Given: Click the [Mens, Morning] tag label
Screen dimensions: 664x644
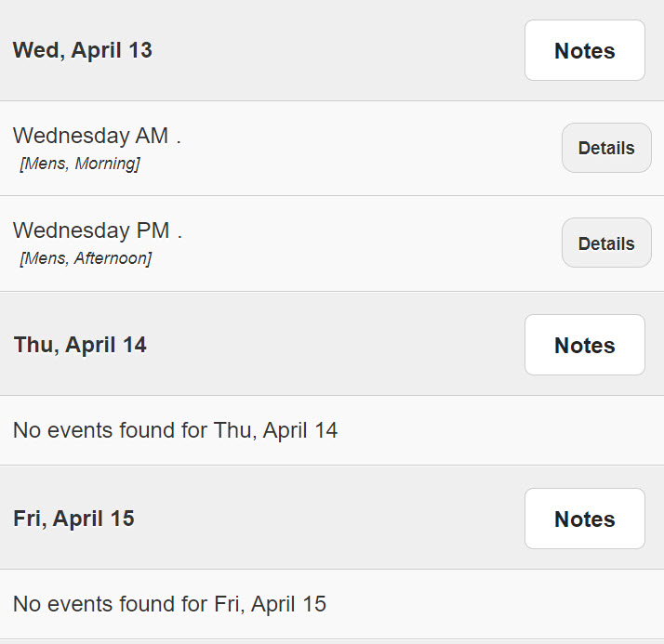Looking at the screenshot, I should tap(79, 164).
